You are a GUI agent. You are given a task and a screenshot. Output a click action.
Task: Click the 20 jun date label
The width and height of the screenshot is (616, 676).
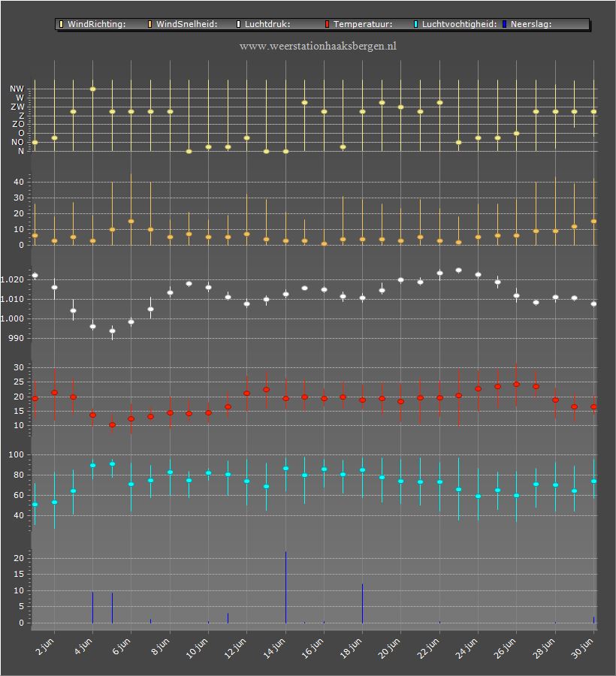(x=389, y=649)
